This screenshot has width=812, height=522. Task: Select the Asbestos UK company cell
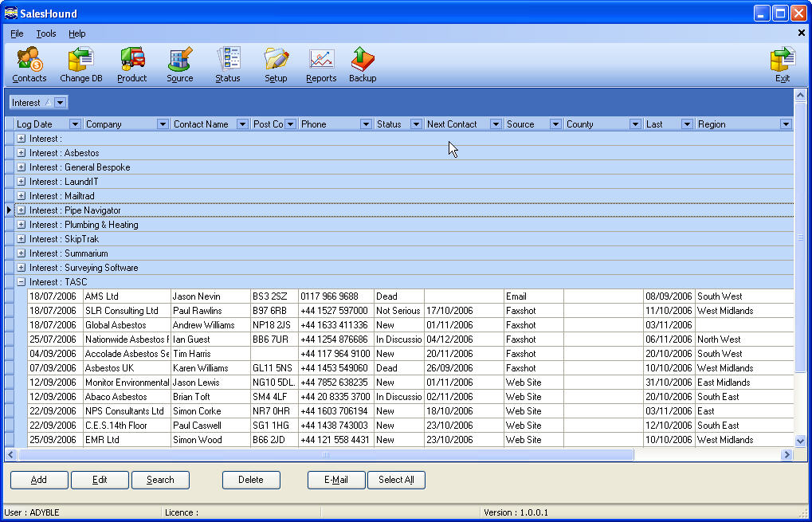(127, 368)
